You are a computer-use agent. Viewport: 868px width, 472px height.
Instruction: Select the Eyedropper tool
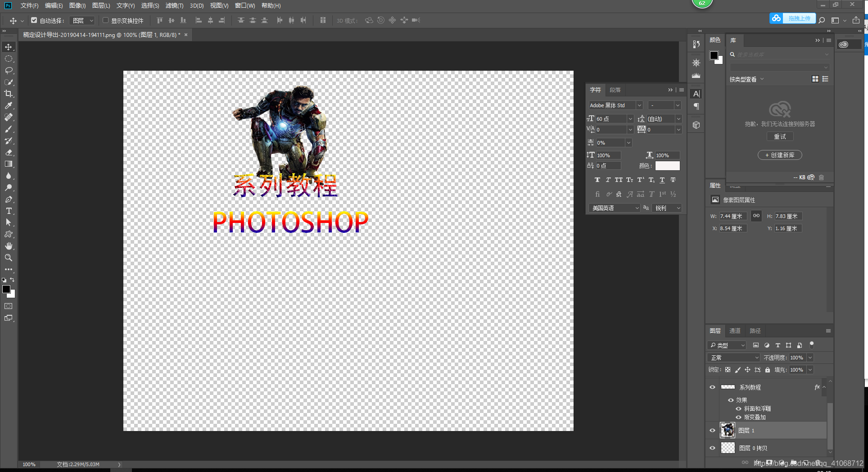click(x=9, y=105)
